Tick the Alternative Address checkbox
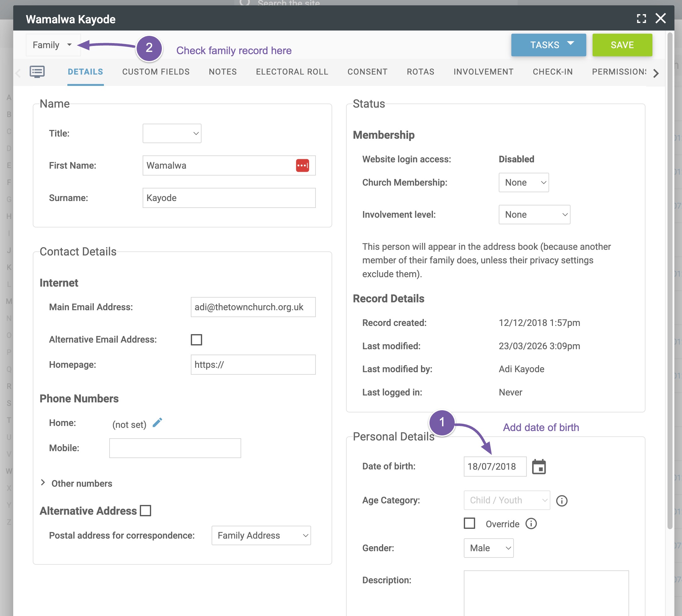 pos(145,511)
